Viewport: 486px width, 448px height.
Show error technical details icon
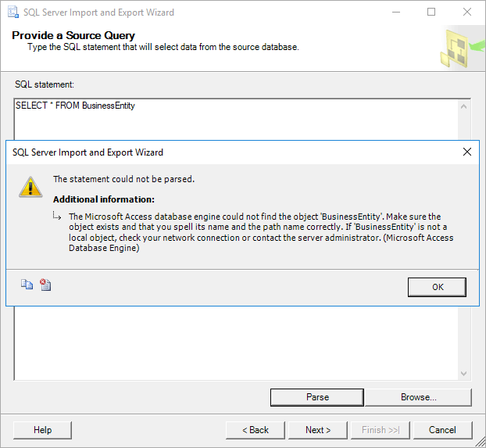45,285
